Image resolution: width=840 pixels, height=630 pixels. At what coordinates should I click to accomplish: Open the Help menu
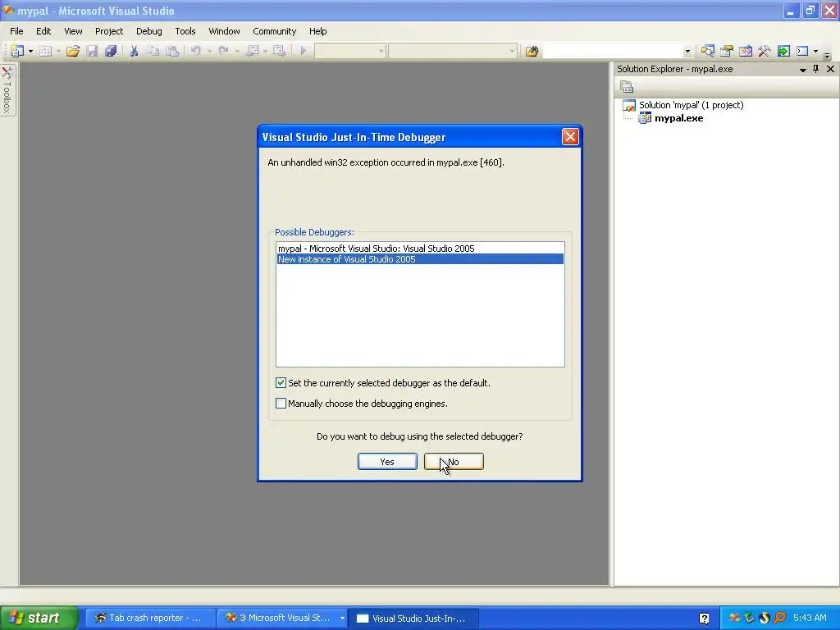tap(317, 31)
